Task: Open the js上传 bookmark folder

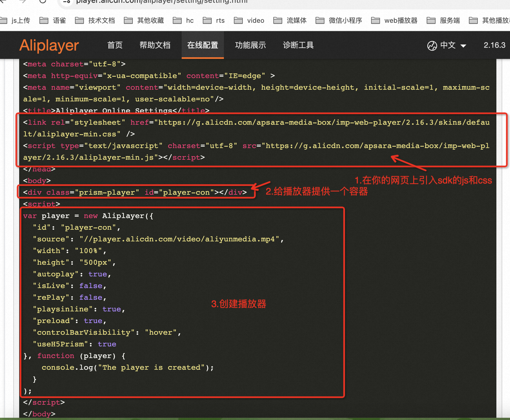Action: point(15,21)
